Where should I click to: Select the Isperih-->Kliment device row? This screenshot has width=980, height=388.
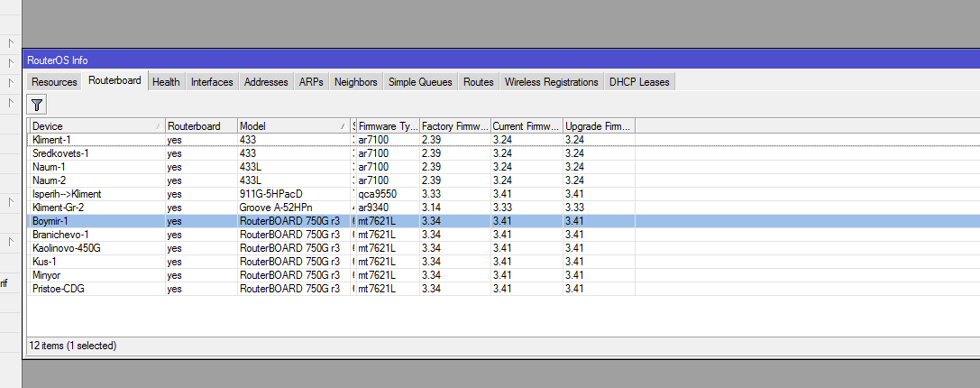[x=68, y=194]
